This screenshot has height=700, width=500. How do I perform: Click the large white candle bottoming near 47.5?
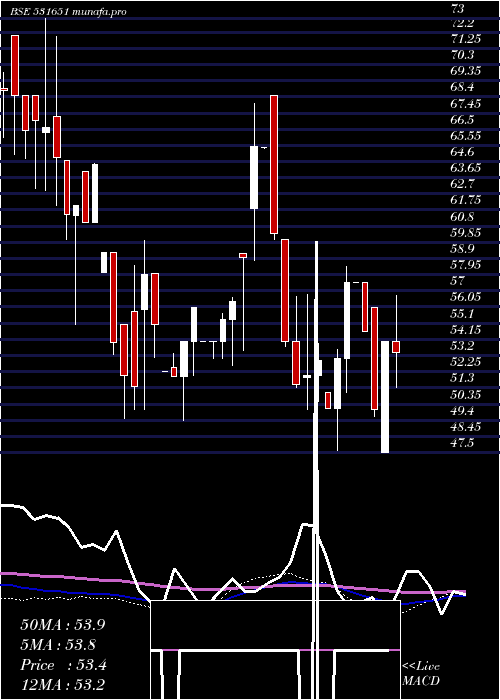pos(385,397)
